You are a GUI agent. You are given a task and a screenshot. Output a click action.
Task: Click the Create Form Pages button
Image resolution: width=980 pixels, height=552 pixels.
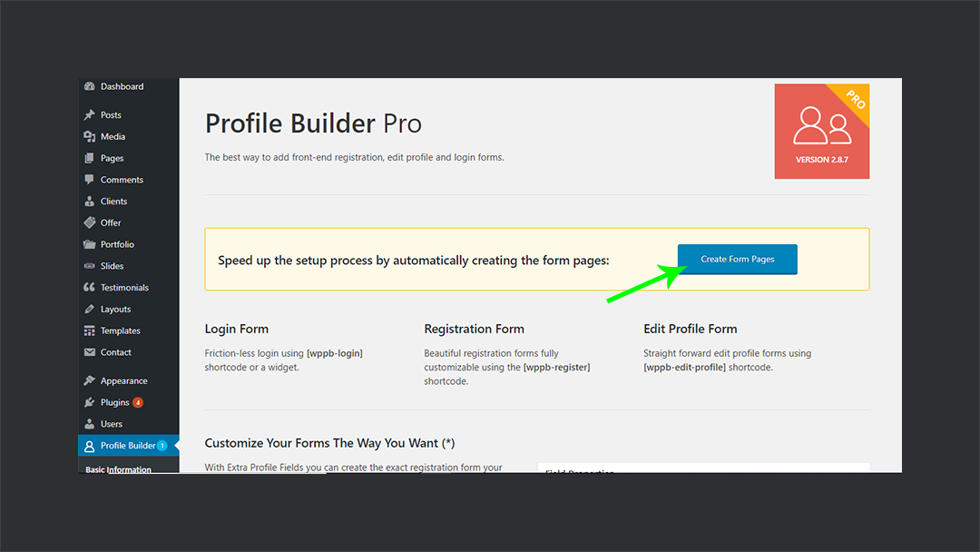738,259
